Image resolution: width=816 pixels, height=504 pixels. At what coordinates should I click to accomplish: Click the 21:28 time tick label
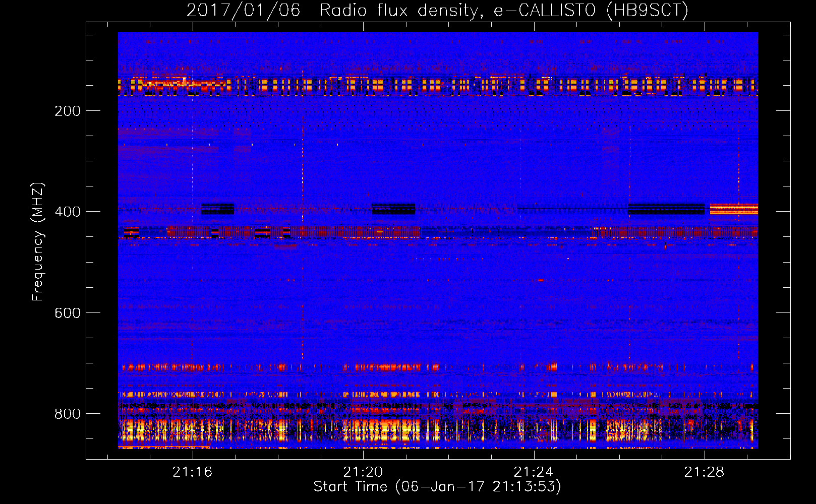704,472
